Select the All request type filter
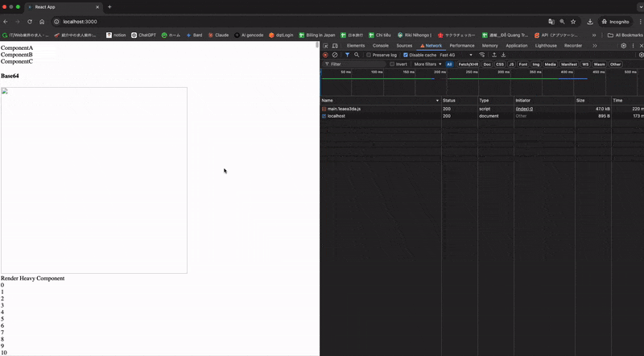Screen dimensions: 644x356 (449, 64)
